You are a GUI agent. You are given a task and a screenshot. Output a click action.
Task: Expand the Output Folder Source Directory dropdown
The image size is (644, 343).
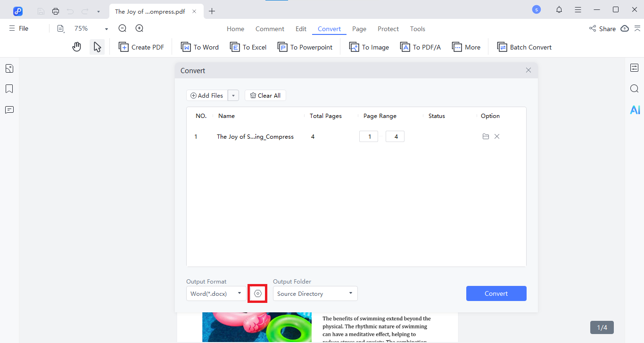pyautogui.click(x=350, y=293)
